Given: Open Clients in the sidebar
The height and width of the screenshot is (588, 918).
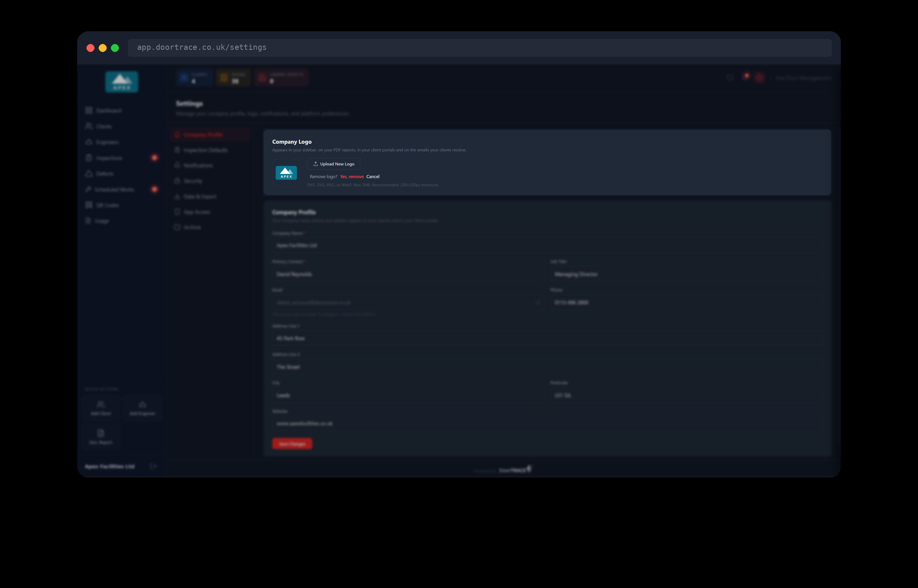Looking at the screenshot, I should click(x=122, y=126).
